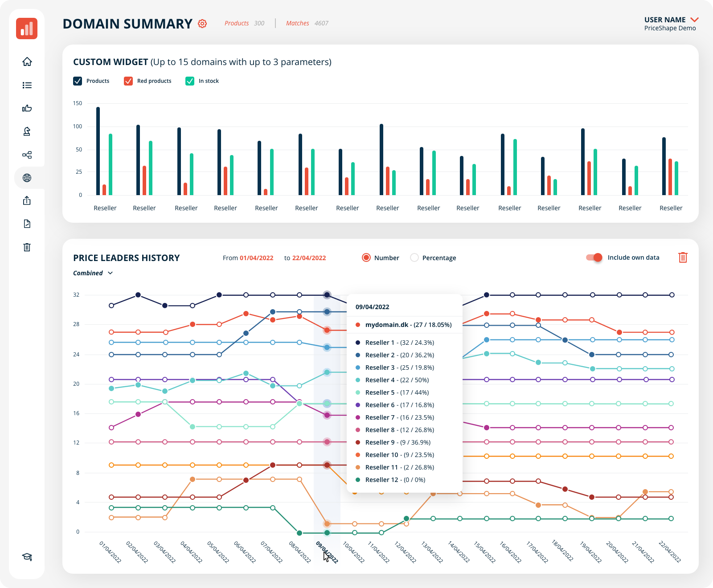Click Reseller 1 in the tooltip list
This screenshot has width=713, height=588.
[395, 343]
